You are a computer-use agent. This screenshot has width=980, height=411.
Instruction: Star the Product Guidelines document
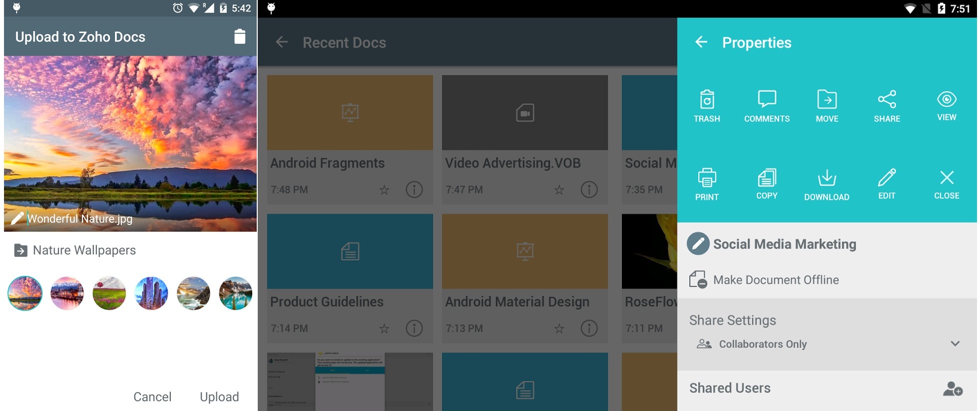(384, 328)
